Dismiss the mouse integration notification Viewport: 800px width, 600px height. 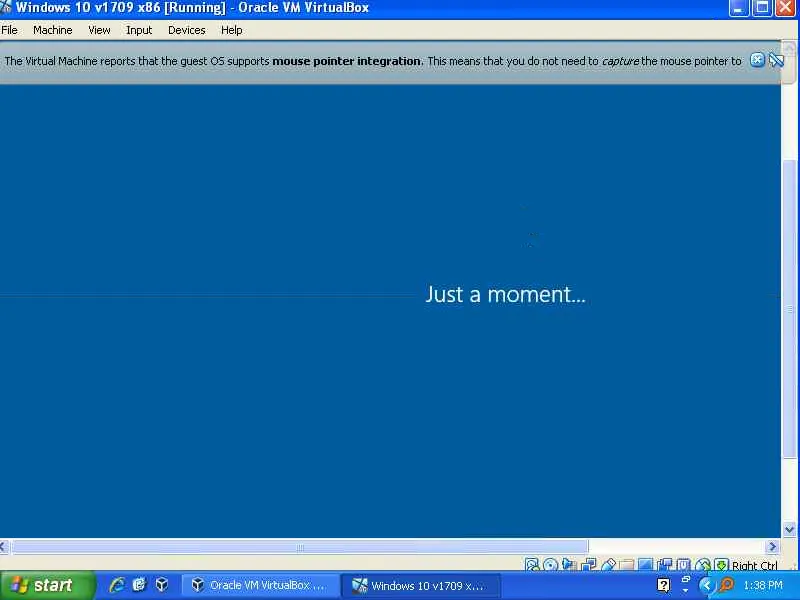pyautogui.click(x=757, y=60)
